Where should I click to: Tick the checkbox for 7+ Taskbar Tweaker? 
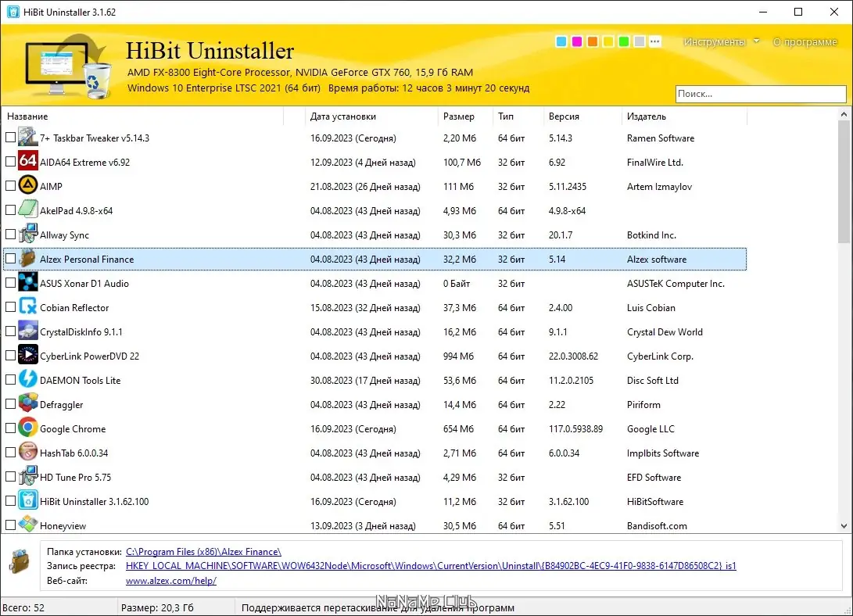click(10, 138)
